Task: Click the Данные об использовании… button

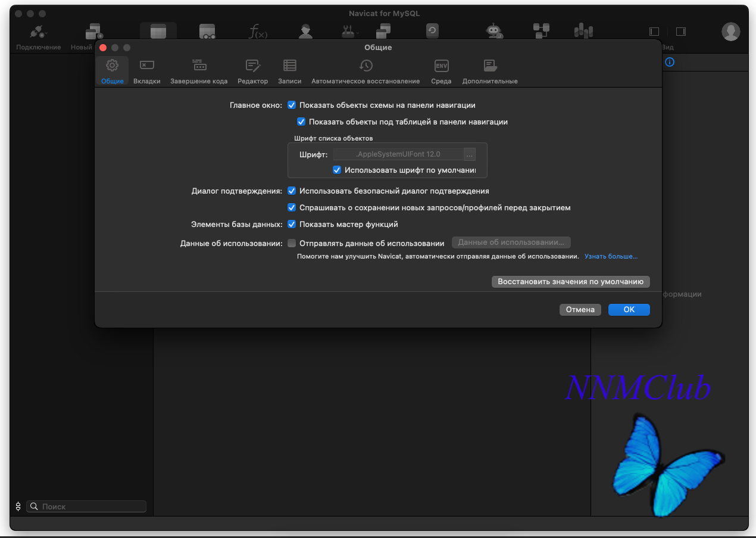Action: pyautogui.click(x=511, y=242)
